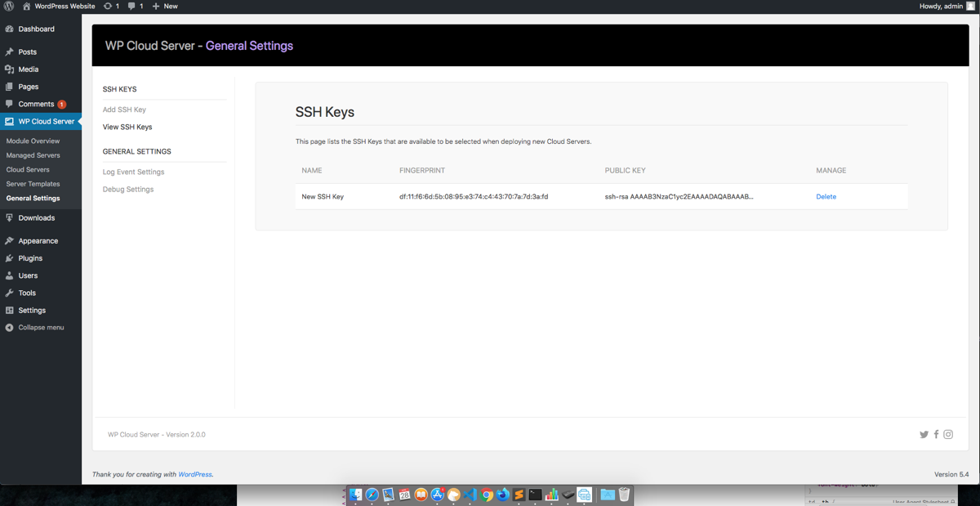Click the WP Cloud Server sidebar icon
Image resolution: width=980 pixels, height=506 pixels.
pyautogui.click(x=9, y=121)
